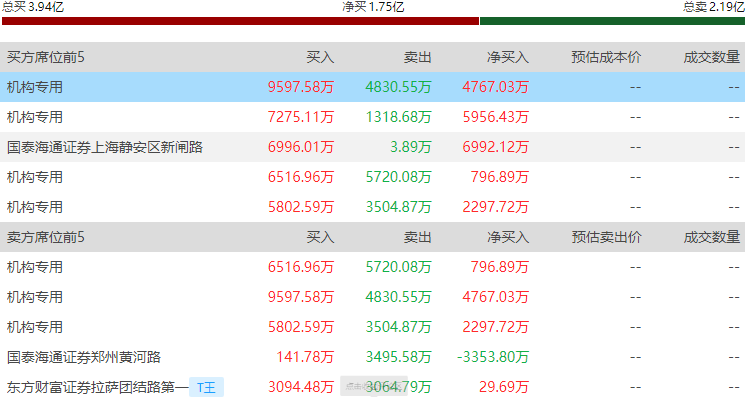Open seat 东方财富证券拉萨团结路第一
This screenshot has width=745, height=397.
pos(97,387)
